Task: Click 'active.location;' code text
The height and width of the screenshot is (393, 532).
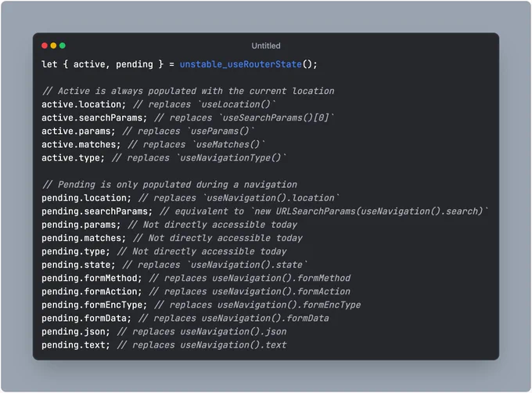Action: 84,104
